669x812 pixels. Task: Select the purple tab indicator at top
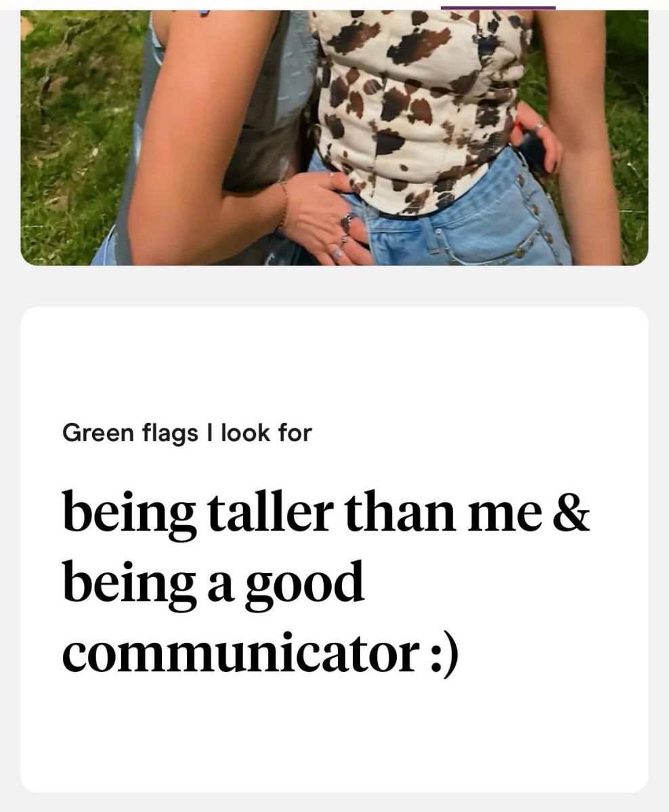click(498, 7)
